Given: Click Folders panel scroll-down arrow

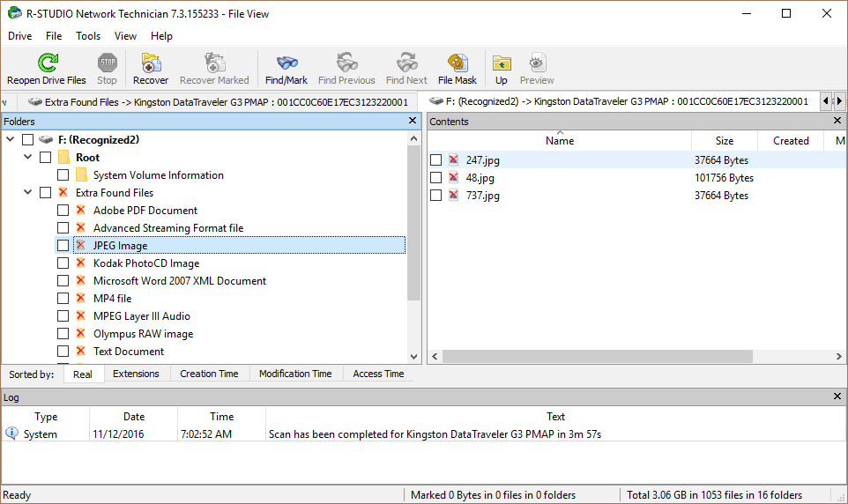Looking at the screenshot, I should tap(413, 356).
